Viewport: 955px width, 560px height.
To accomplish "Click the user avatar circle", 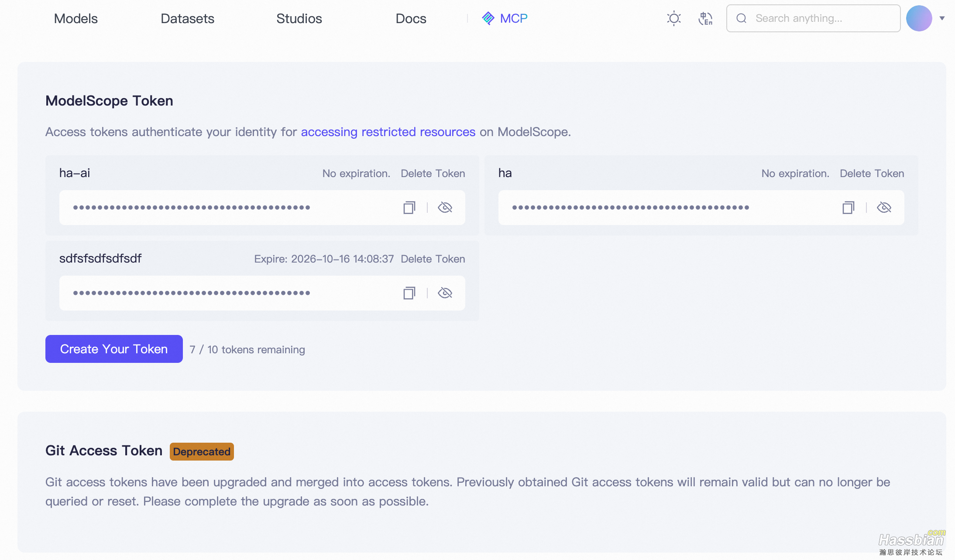I will 919,18.
